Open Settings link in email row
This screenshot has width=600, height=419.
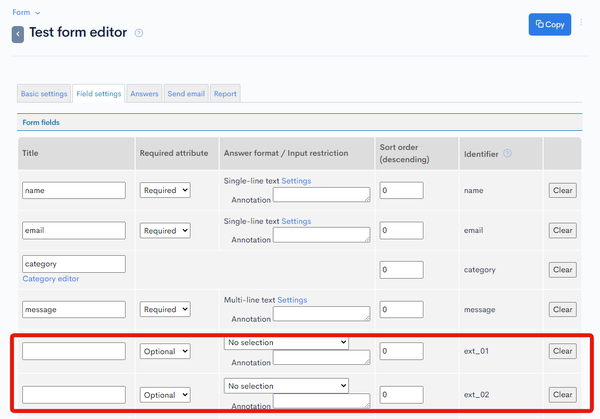[296, 221]
